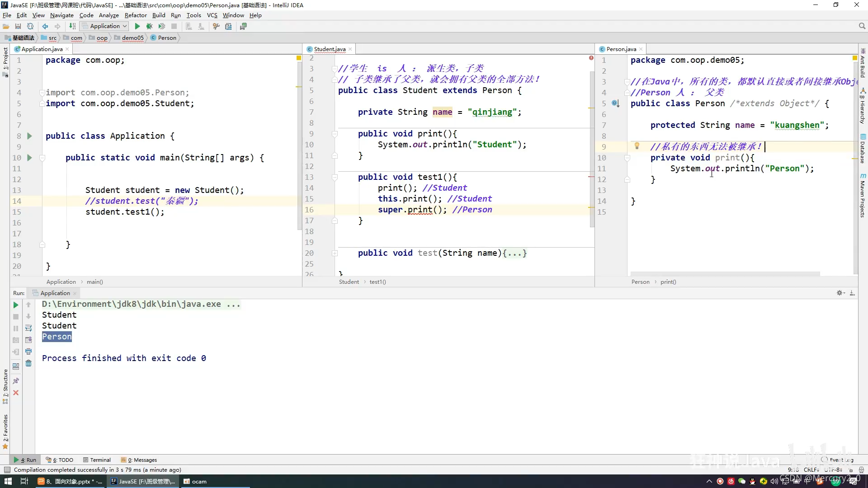Click the Synchronize toolbar icon
This screenshot has height=488, width=868.
[x=30, y=27]
